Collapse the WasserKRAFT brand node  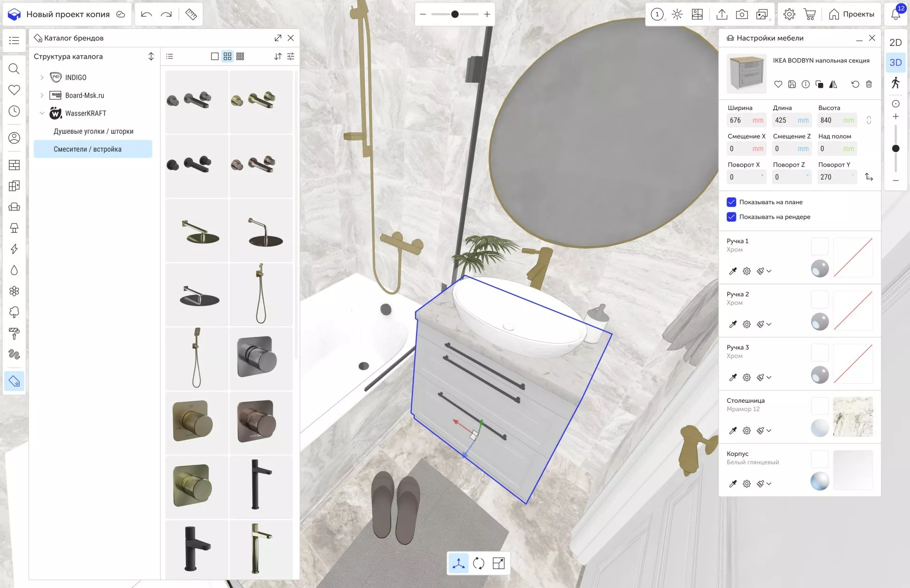click(x=42, y=113)
